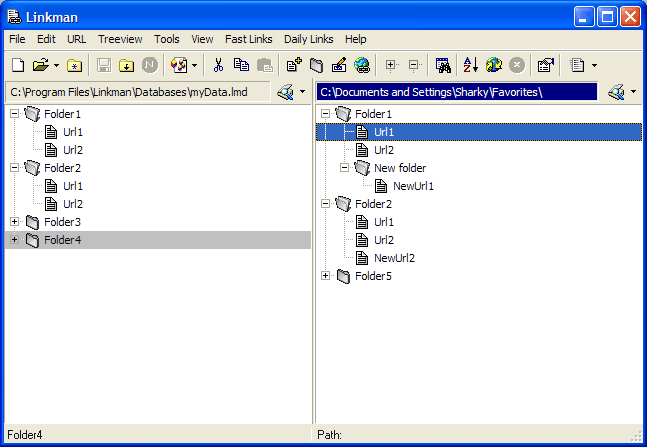Open the File menu
The image size is (647, 447).
(x=17, y=39)
